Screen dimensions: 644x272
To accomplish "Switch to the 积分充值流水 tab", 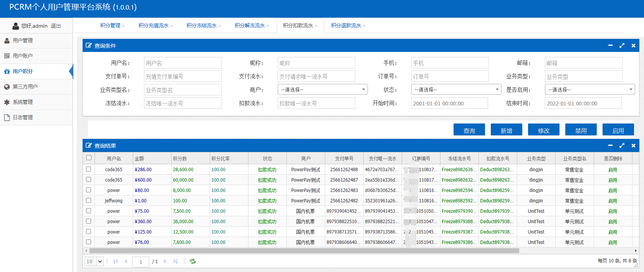I will tap(153, 25).
